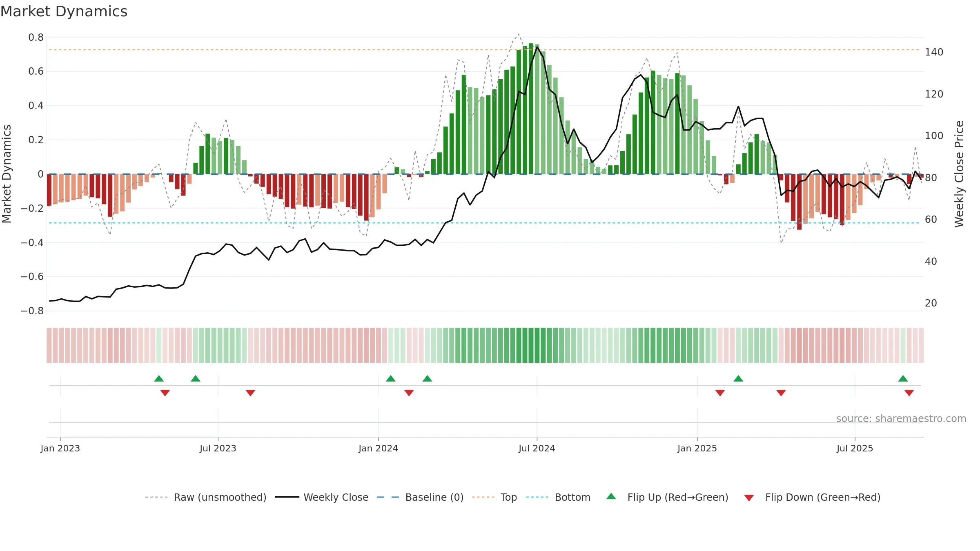Click the green Flip Up triangle icon in the legend
This screenshot has height=551, width=980.
pyautogui.click(x=611, y=496)
